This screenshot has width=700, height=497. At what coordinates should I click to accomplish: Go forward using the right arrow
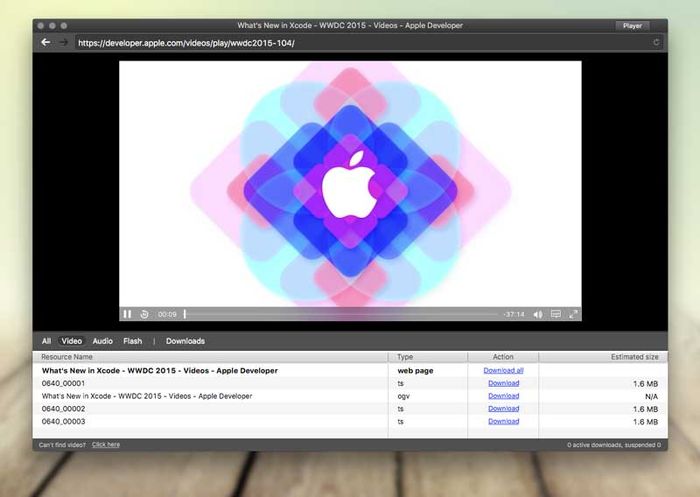point(64,42)
